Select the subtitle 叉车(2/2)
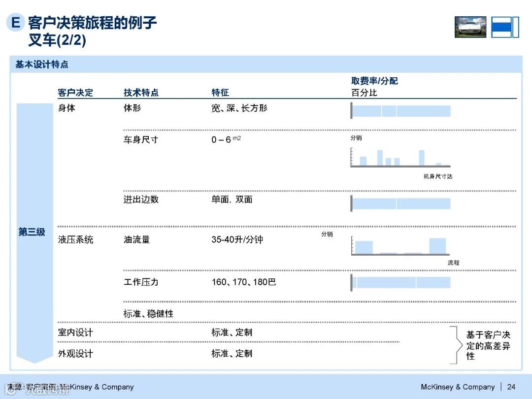Viewport: 532px width, 399px height. click(x=57, y=40)
